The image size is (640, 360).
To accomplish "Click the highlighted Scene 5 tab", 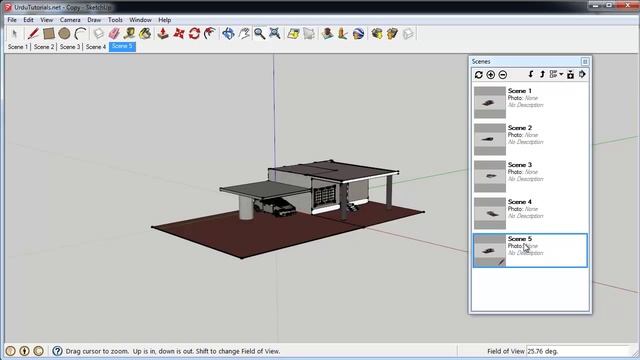I will [122, 47].
